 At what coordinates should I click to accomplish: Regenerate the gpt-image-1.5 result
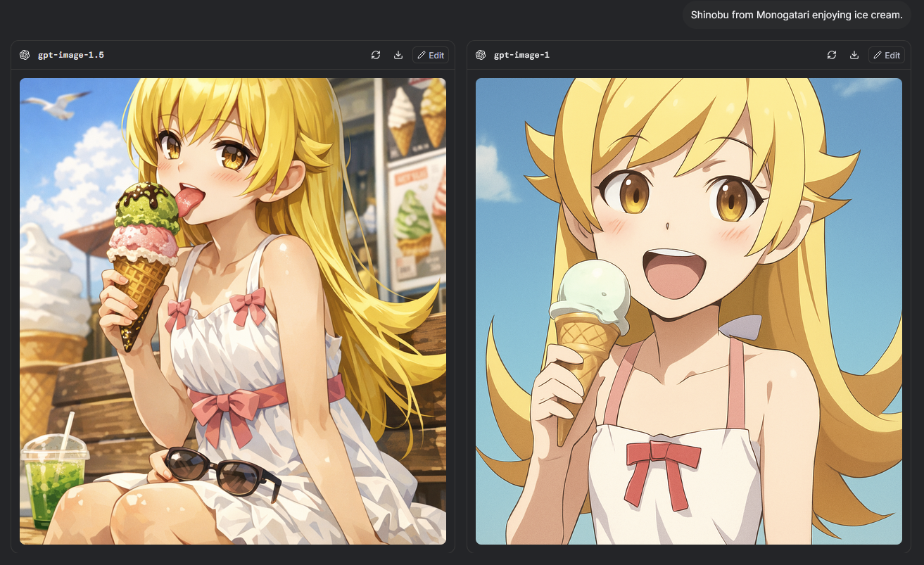tap(376, 55)
